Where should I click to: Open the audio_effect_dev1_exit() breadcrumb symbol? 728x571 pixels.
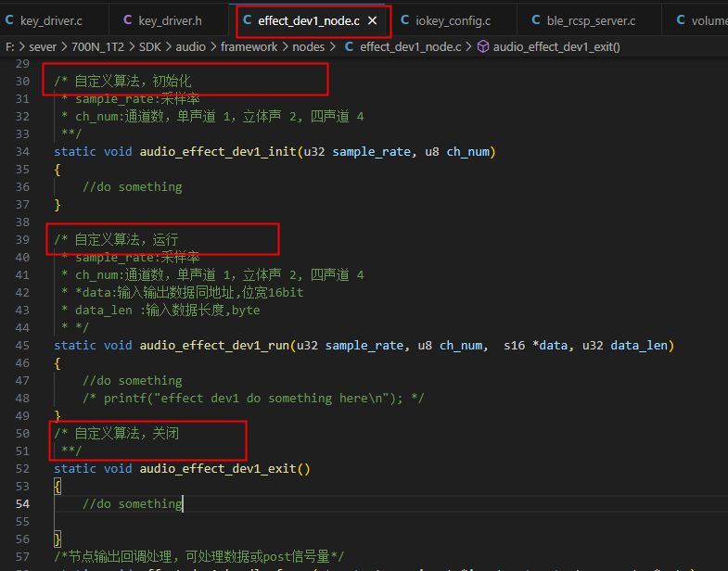click(556, 47)
